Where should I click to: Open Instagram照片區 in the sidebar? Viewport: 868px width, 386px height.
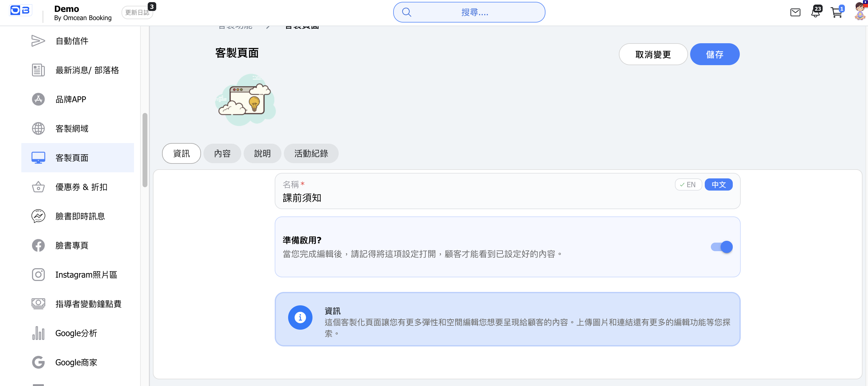click(x=86, y=275)
